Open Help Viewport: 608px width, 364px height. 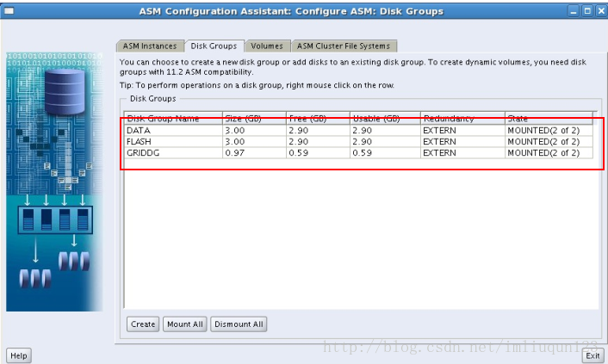19,355
